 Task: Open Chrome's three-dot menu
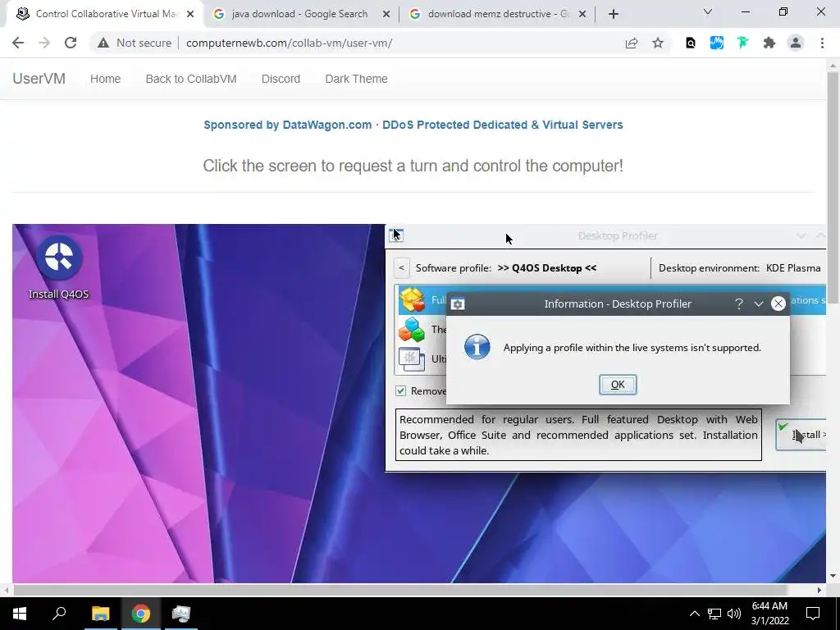coord(822,43)
